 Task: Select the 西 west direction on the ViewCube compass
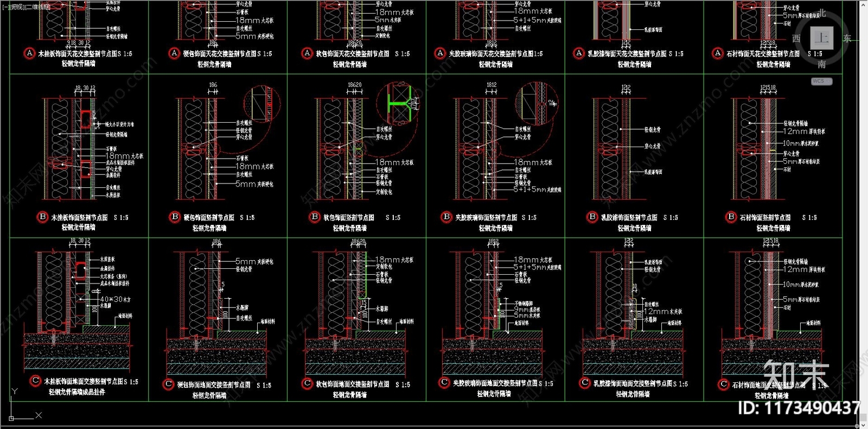point(796,39)
